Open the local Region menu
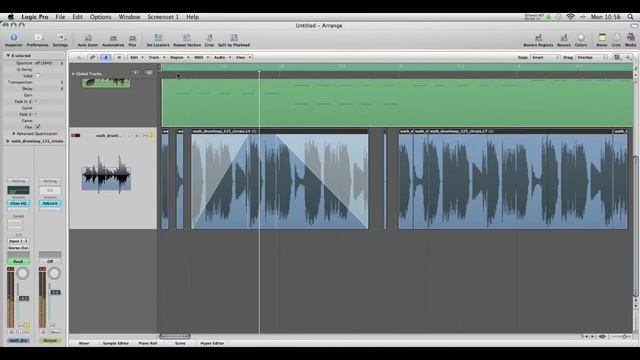The height and width of the screenshot is (360, 640). tap(179, 58)
